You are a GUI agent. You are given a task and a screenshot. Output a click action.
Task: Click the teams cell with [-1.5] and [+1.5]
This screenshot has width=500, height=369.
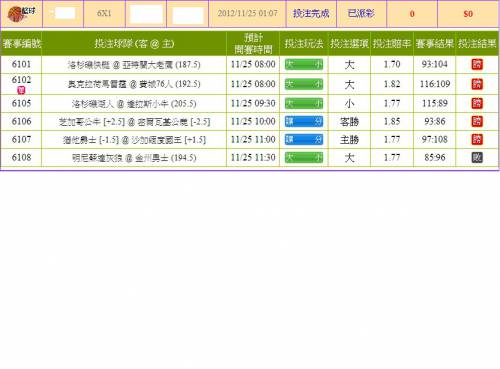[x=134, y=140]
